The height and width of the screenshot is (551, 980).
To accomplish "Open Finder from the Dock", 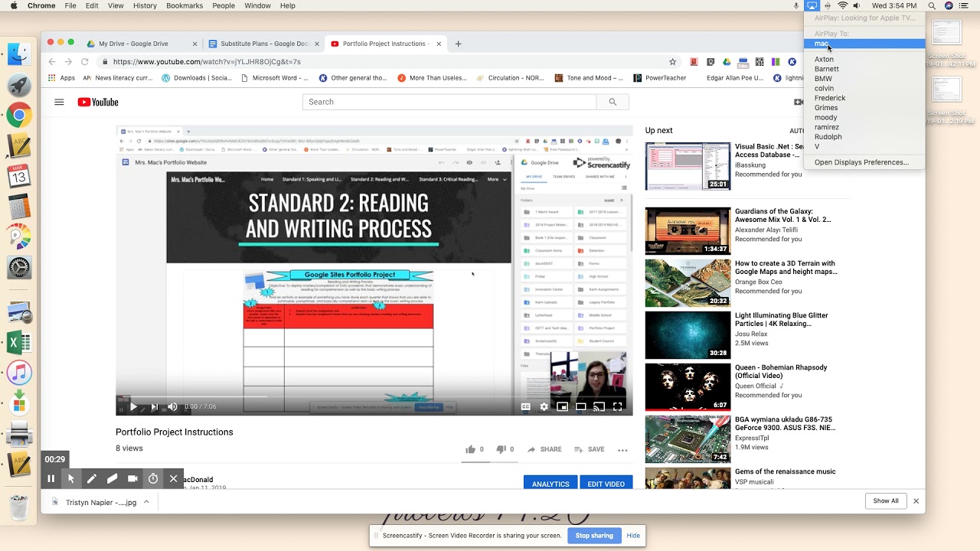I will coord(19,54).
